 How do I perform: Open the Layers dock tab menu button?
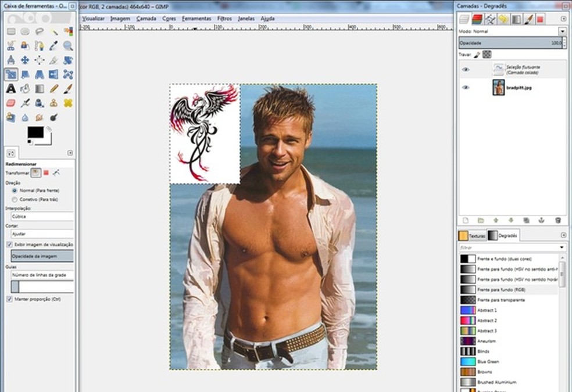(563, 19)
